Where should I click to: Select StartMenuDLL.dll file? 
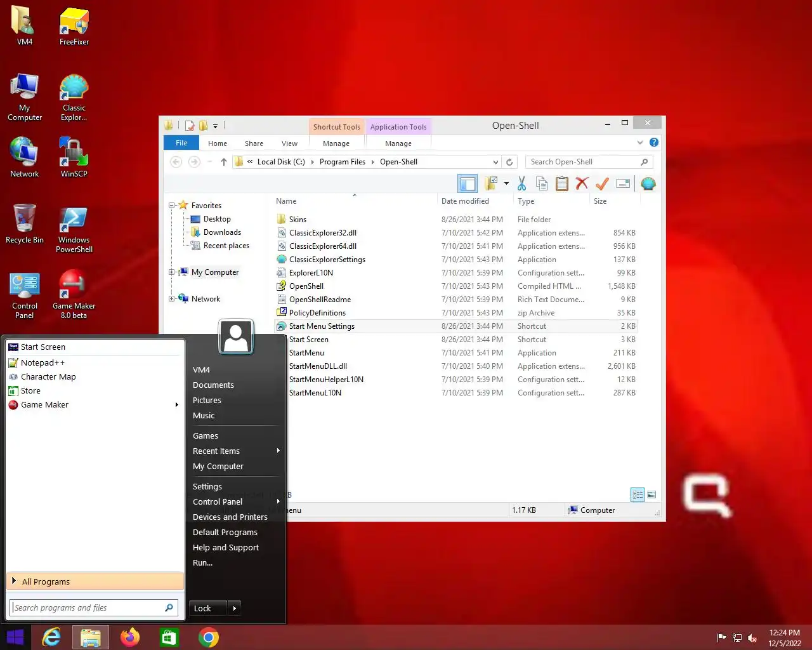pos(318,366)
